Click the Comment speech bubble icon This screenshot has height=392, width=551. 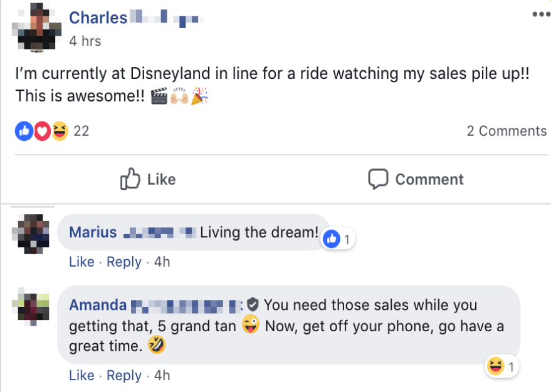point(378,179)
